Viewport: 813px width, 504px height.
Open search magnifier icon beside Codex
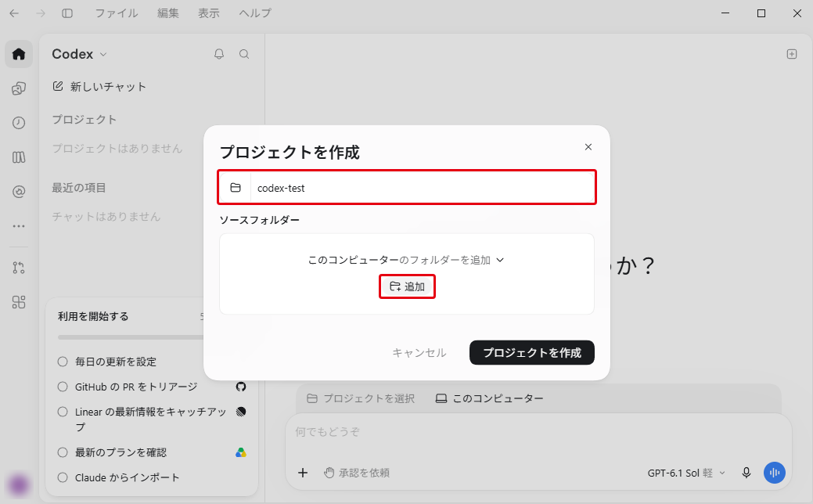[x=244, y=54]
